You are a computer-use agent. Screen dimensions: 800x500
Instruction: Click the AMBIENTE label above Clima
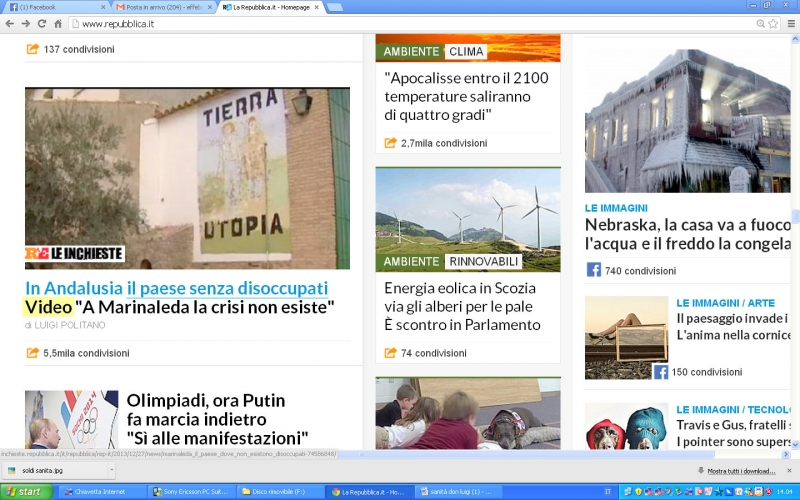click(411, 52)
